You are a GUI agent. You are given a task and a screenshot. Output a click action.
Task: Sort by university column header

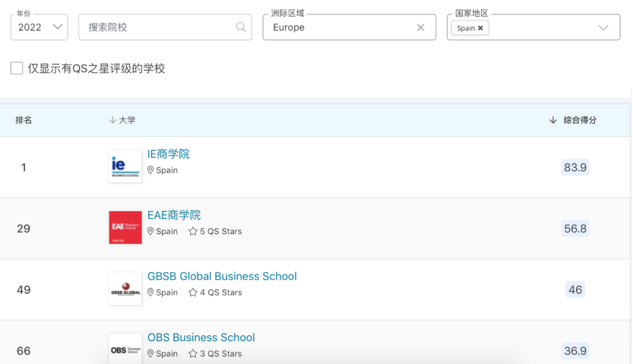point(122,120)
